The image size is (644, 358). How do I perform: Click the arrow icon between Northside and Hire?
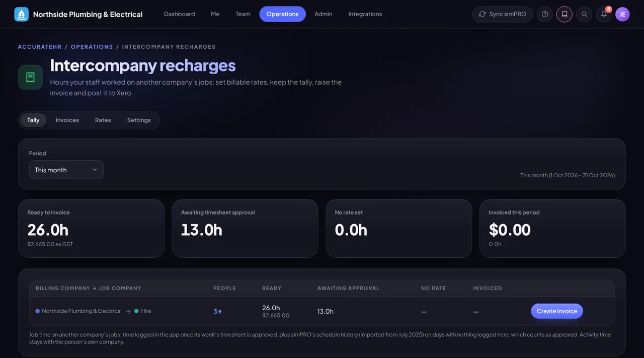point(128,312)
